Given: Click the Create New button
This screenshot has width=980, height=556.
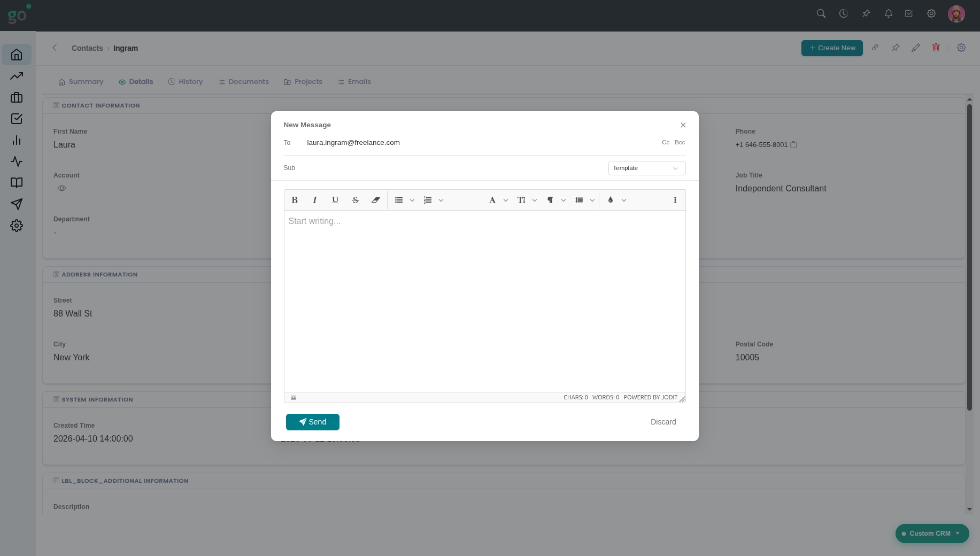Looking at the screenshot, I should (x=832, y=48).
